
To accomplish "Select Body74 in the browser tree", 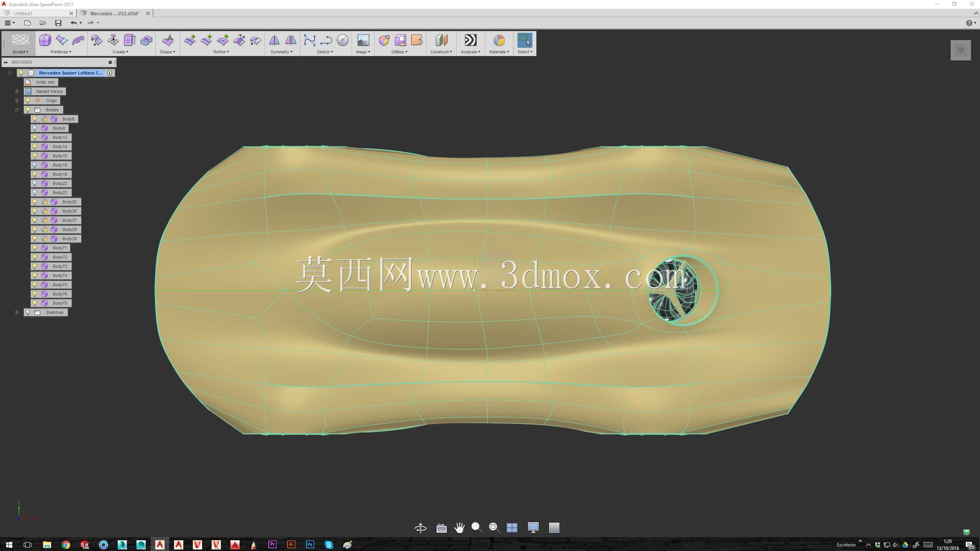I will click(60, 275).
